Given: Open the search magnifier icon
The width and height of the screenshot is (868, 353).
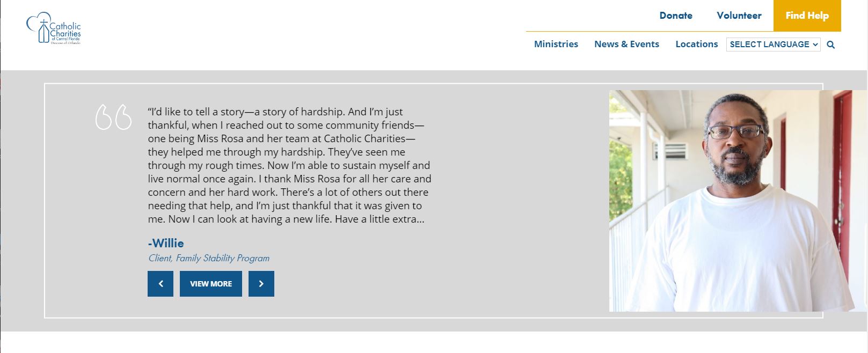Looking at the screenshot, I should (x=831, y=45).
